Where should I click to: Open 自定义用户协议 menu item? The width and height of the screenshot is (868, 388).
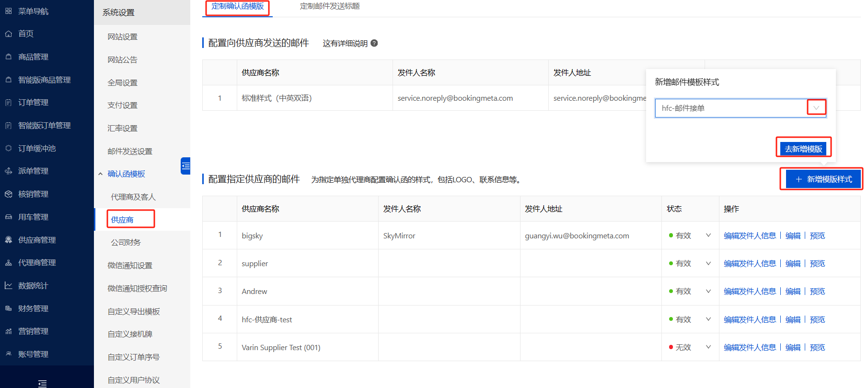click(x=134, y=380)
